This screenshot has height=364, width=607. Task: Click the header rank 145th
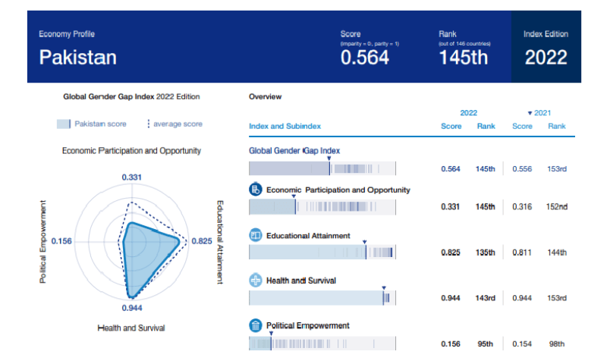(x=464, y=58)
